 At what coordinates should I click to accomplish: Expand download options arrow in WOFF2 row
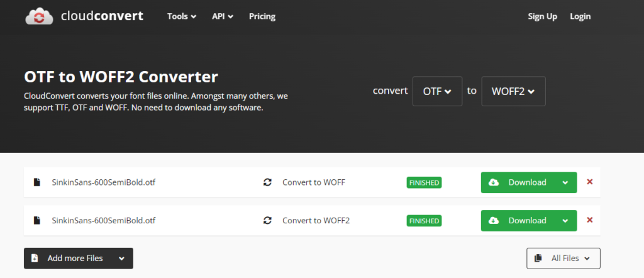[x=565, y=221]
